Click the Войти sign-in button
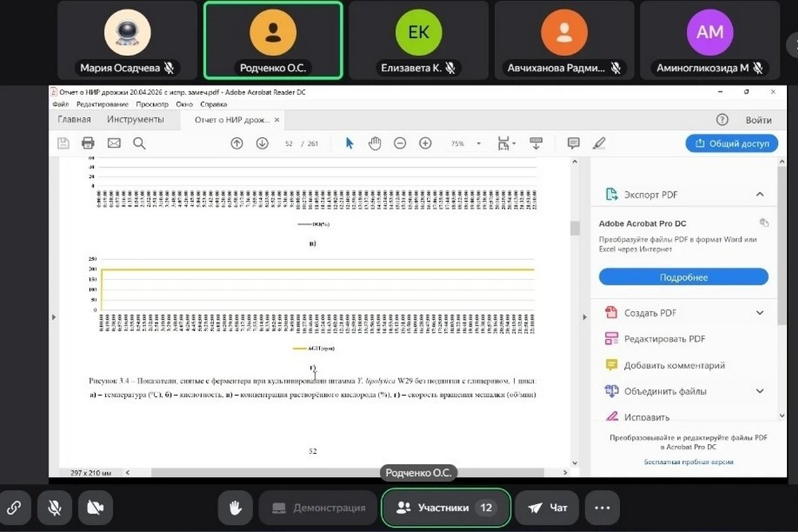The width and height of the screenshot is (798, 532). tap(758, 120)
